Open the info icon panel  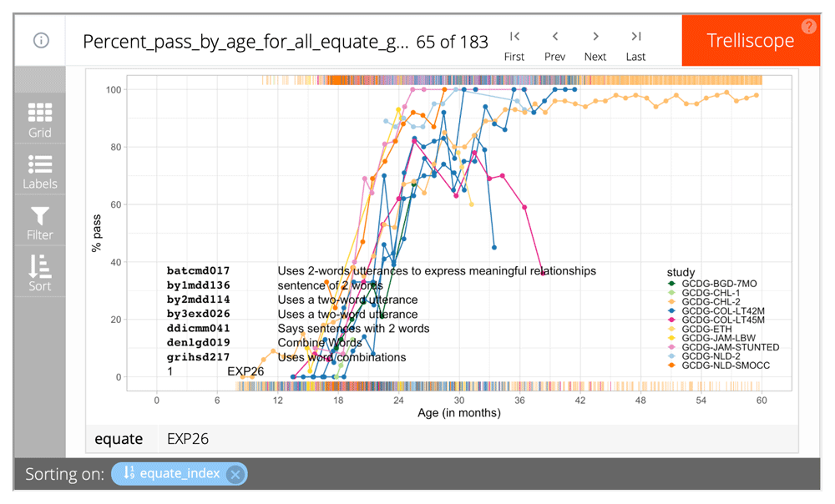[x=41, y=41]
